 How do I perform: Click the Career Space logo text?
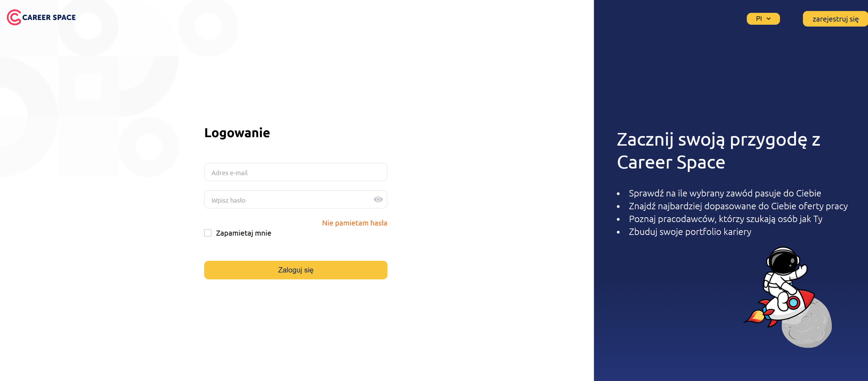49,17
